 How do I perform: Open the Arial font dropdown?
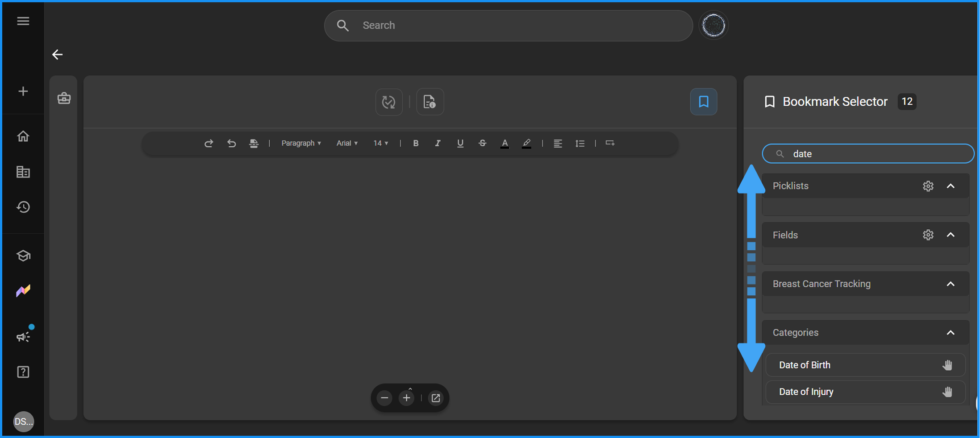[x=347, y=143]
